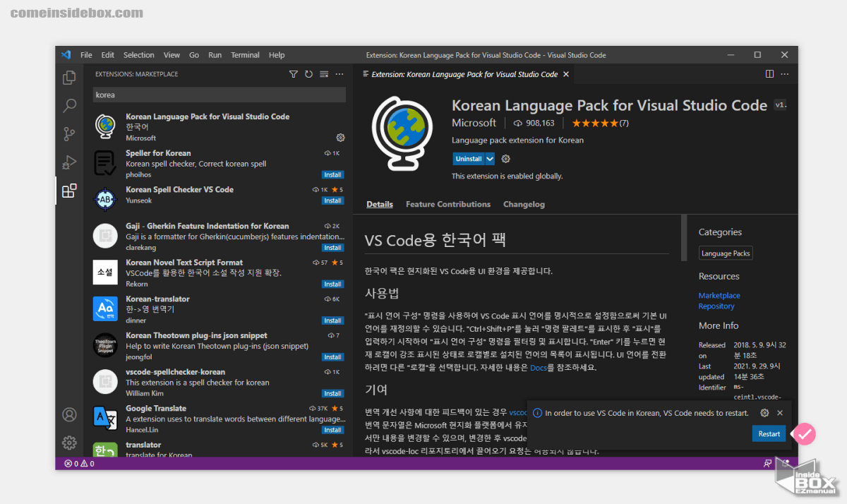This screenshot has width=847, height=504.
Task: Clear extensions search results icon
Action: pyautogui.click(x=324, y=74)
